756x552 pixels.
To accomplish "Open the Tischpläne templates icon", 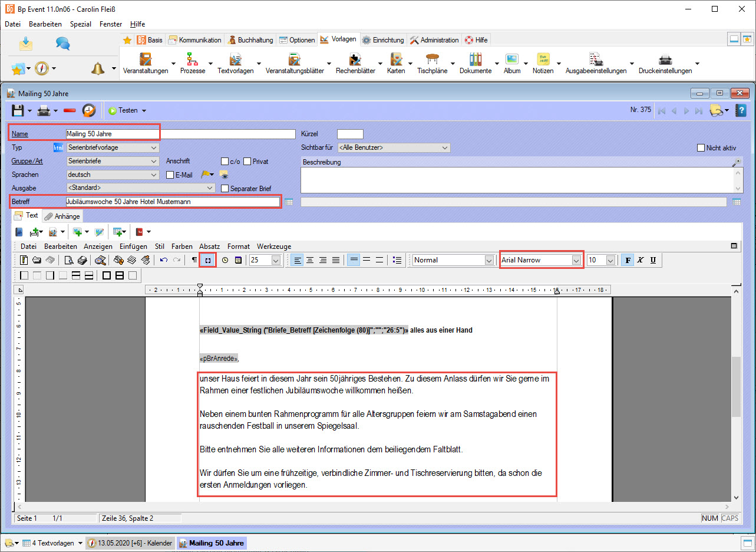I will pos(432,60).
